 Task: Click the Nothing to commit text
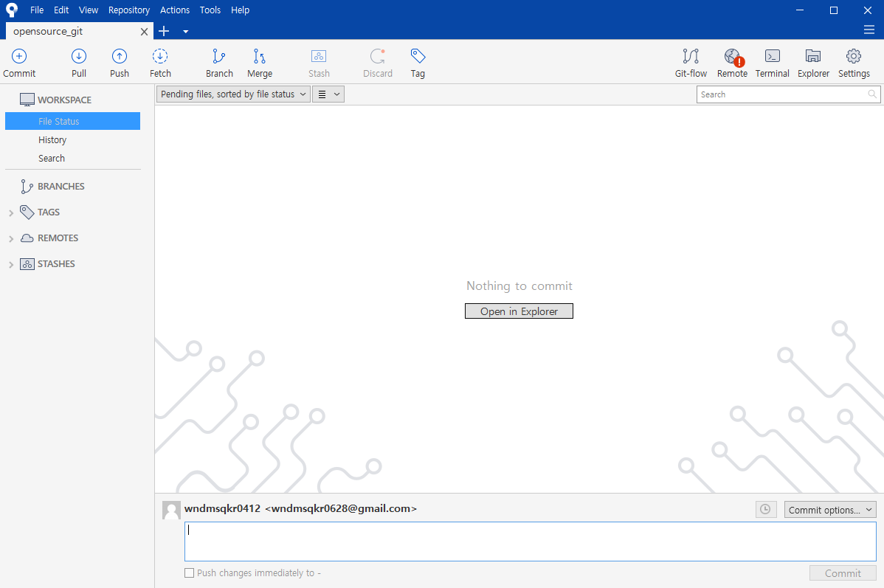point(519,286)
